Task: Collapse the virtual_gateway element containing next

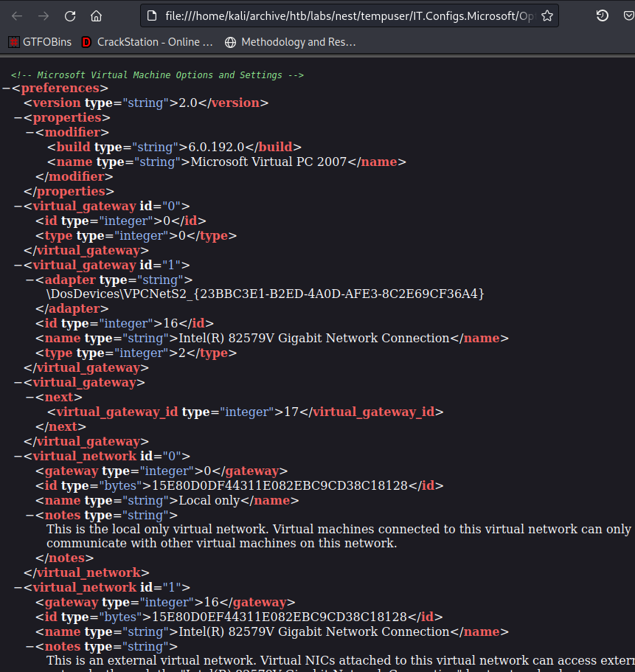Action: tap(18, 383)
